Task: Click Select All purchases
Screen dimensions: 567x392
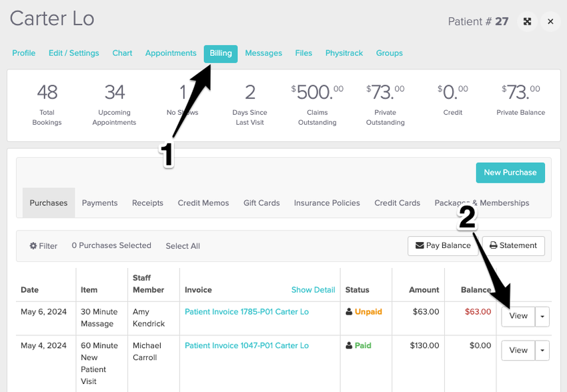Action: [183, 246]
